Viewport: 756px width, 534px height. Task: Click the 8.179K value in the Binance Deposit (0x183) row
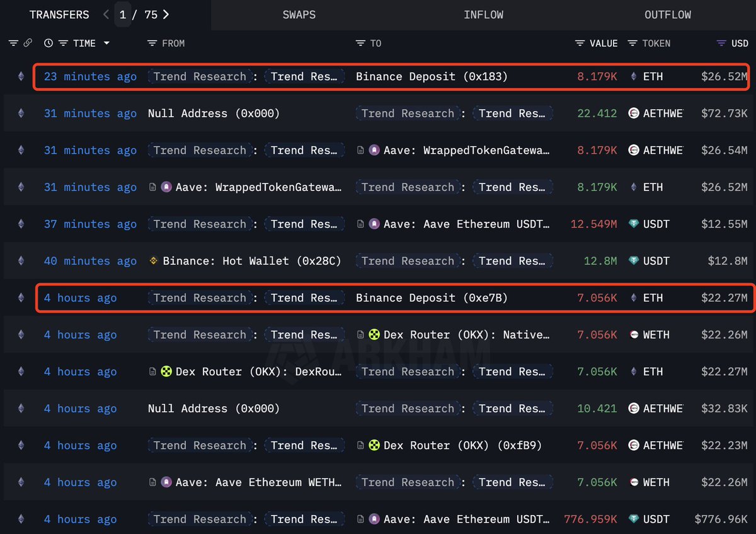(x=597, y=76)
